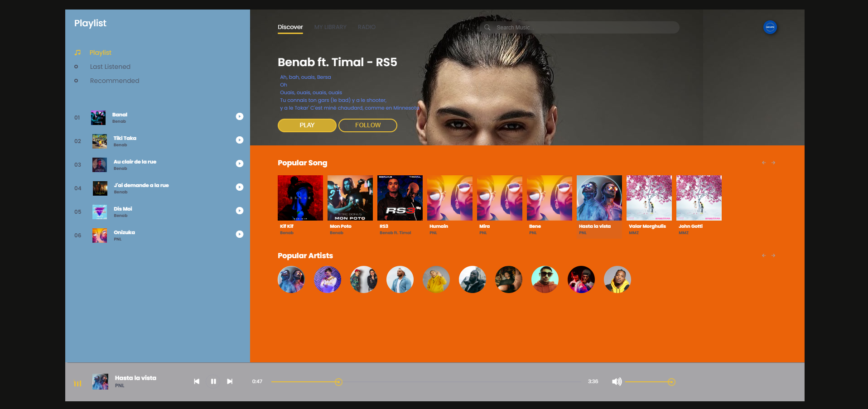Click the yellow PLAY button

pos(307,125)
